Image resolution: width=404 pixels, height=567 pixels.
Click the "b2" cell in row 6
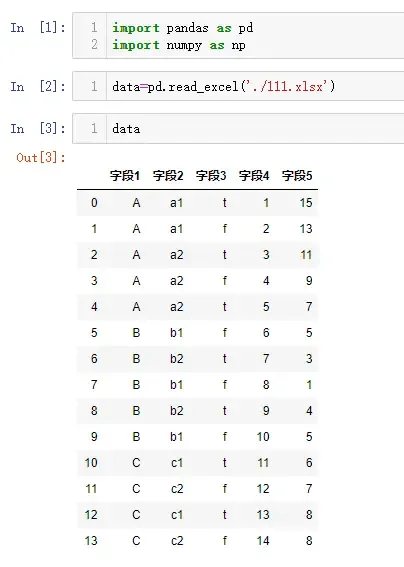click(x=177, y=359)
